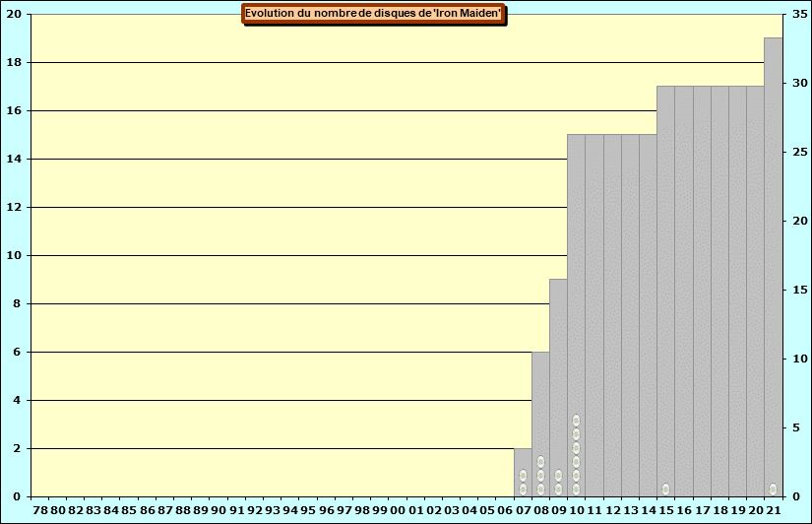Click the single disc icon in the year 15 bar

(665, 490)
